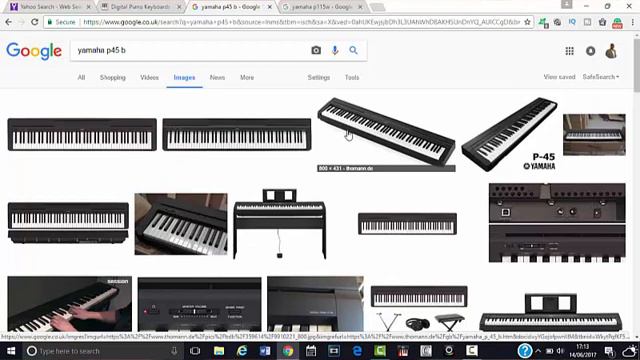Viewport: 640px width, 360px height.
Task: Submit search with magnifying glass icon
Action: point(353,50)
